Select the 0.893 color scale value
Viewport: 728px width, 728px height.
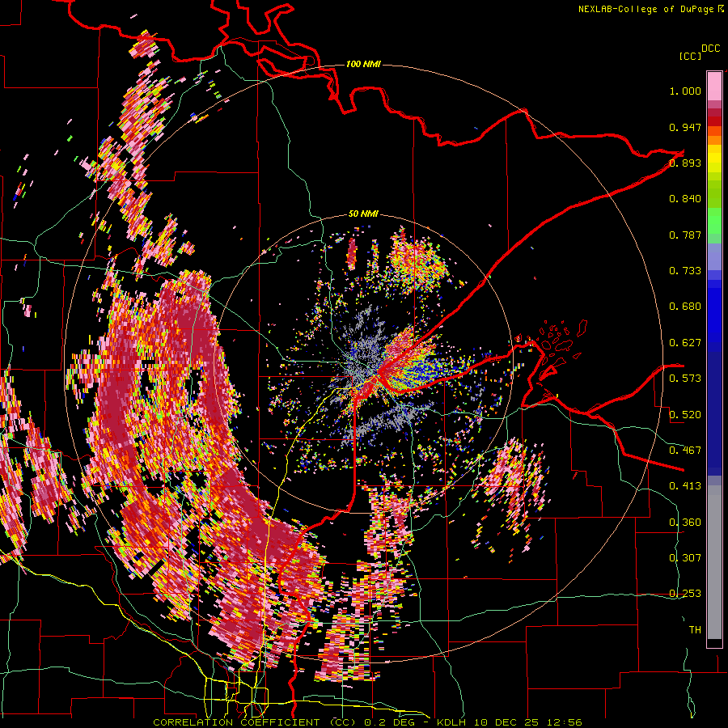click(685, 163)
